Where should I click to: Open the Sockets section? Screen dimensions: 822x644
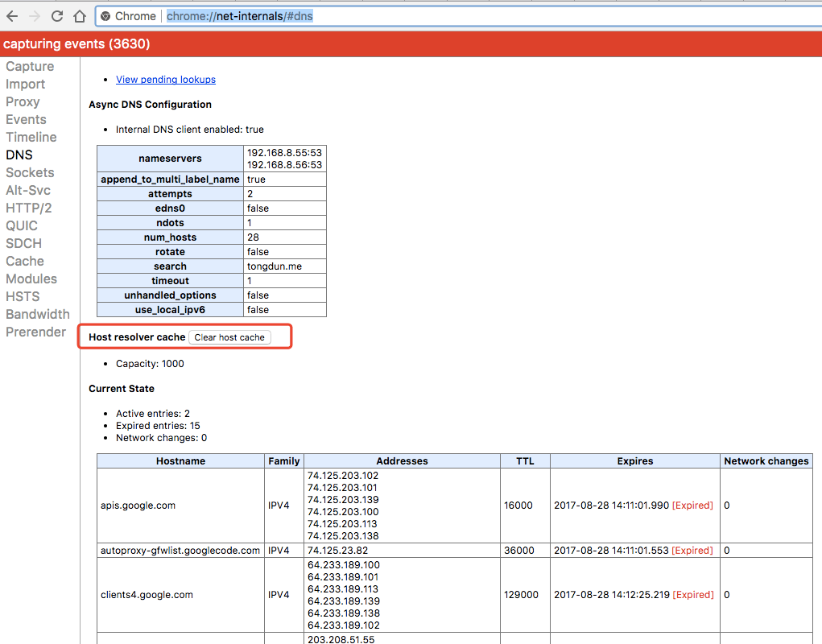pos(30,173)
